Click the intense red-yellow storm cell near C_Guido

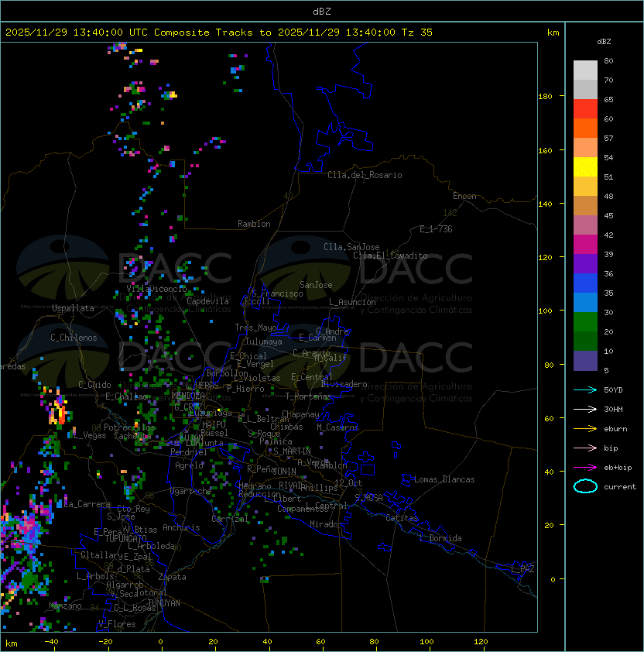60,411
